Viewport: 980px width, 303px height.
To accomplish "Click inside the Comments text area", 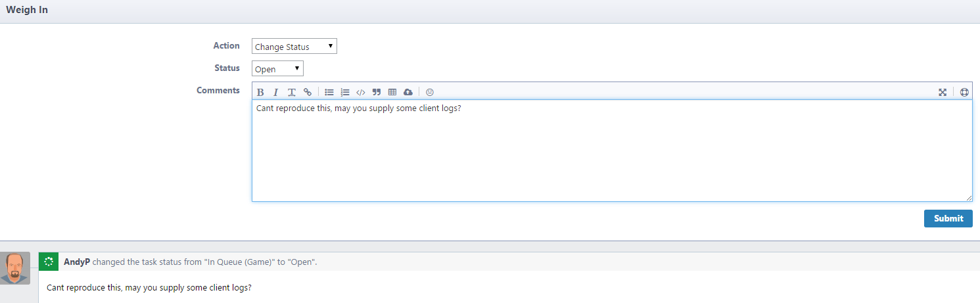I will tap(611, 151).
